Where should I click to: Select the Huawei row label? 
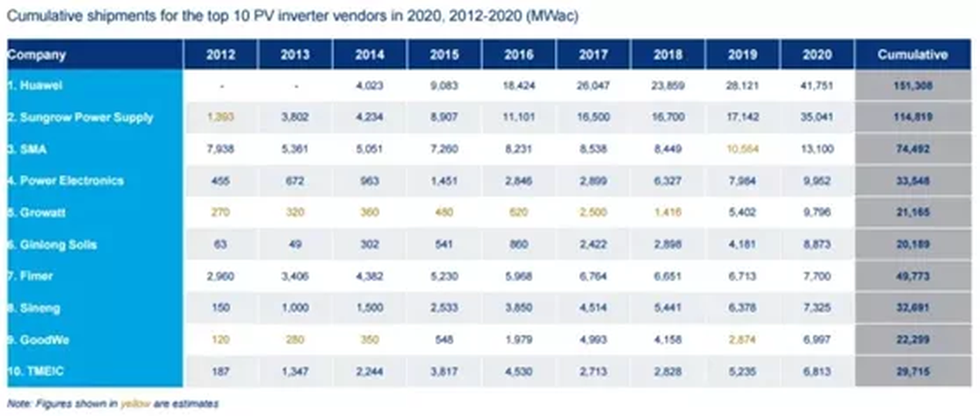(x=37, y=86)
